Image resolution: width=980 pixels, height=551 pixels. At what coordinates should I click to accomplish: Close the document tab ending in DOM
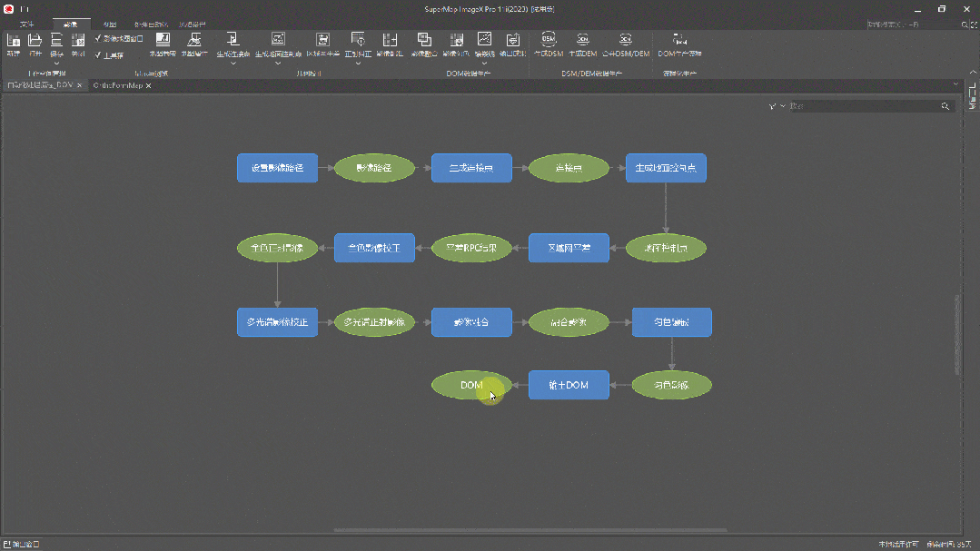pyautogui.click(x=79, y=85)
